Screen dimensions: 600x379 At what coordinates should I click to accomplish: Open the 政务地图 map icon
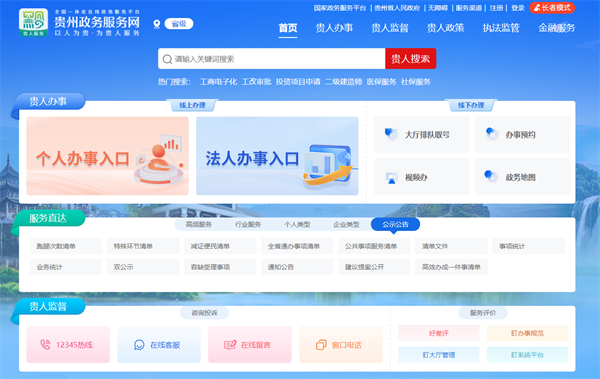491,176
